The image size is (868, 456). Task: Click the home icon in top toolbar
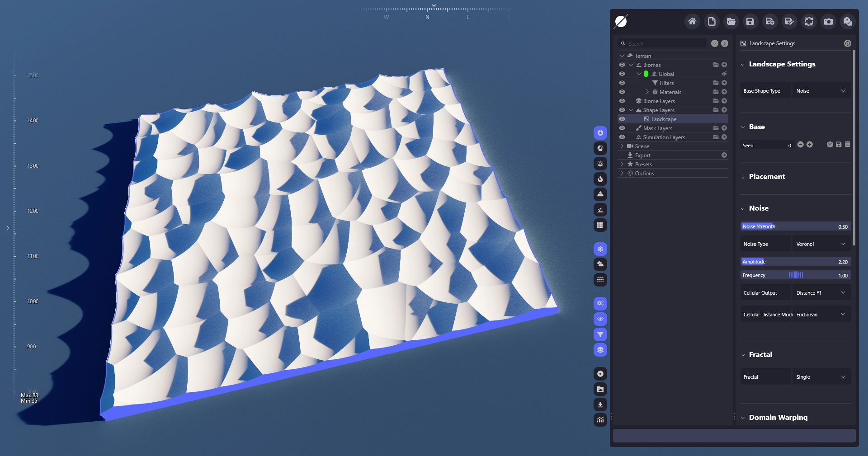tap(692, 21)
